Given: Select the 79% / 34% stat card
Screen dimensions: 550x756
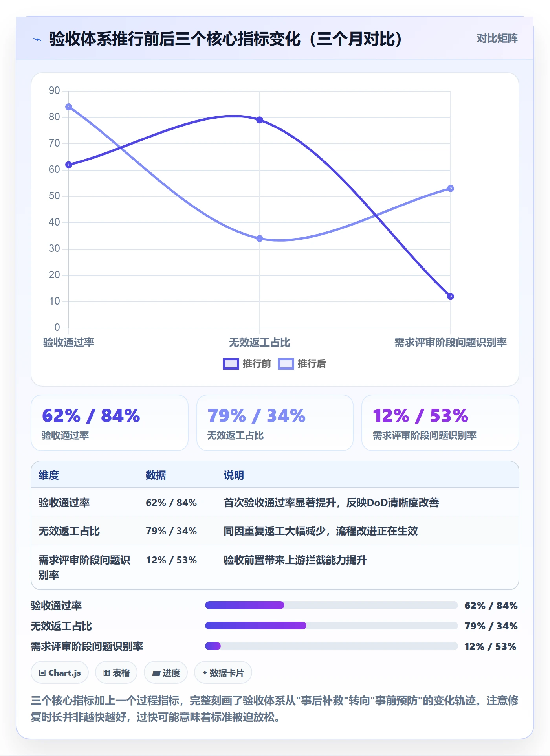Looking at the screenshot, I should [x=275, y=423].
